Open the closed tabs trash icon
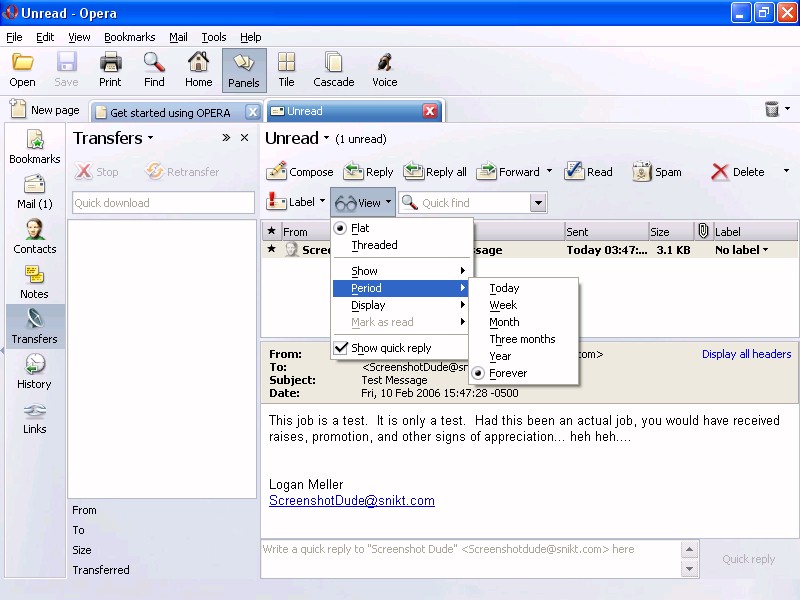Image resolution: width=800 pixels, height=600 pixels. pos(772,109)
